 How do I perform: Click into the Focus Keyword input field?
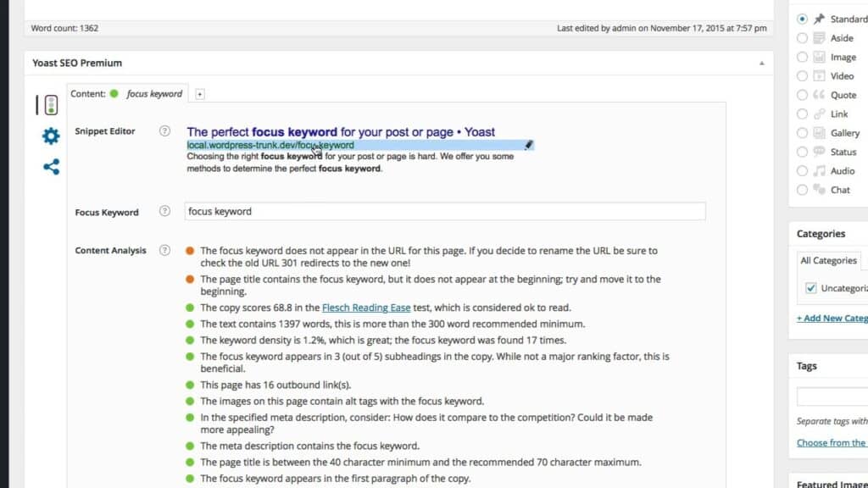point(444,212)
